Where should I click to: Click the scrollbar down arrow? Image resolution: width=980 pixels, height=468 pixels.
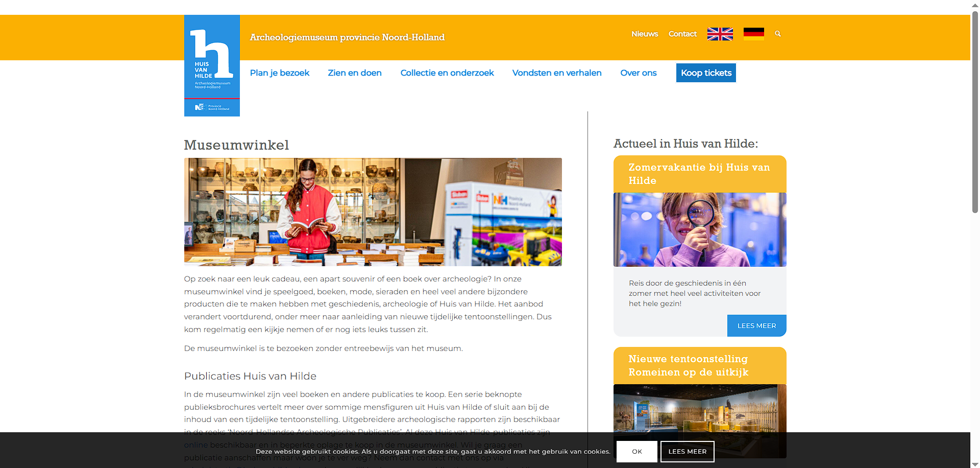[975, 464]
